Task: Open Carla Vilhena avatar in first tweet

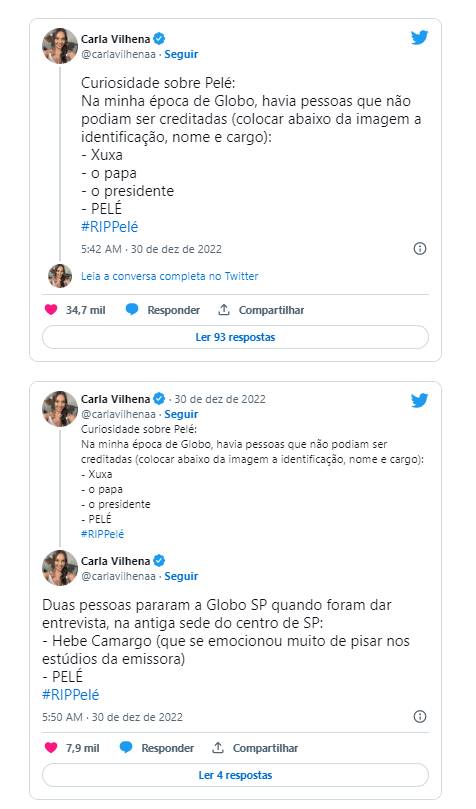Action: click(60, 46)
